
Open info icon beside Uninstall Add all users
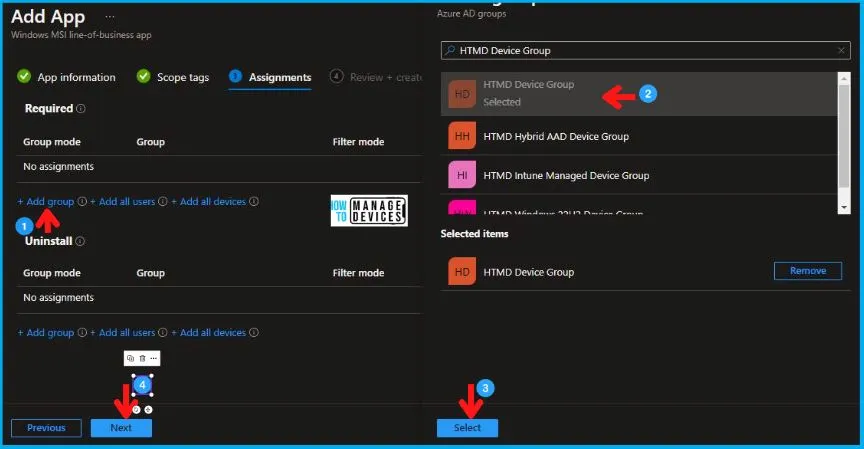click(x=163, y=333)
